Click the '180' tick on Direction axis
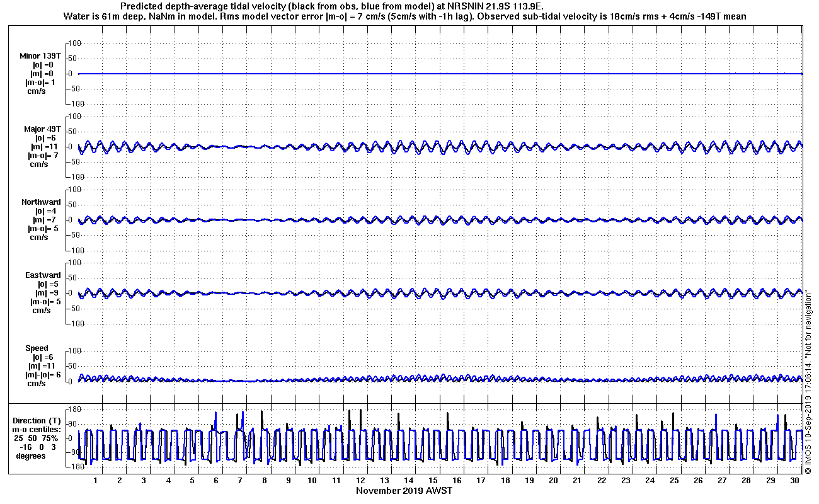 76,409
